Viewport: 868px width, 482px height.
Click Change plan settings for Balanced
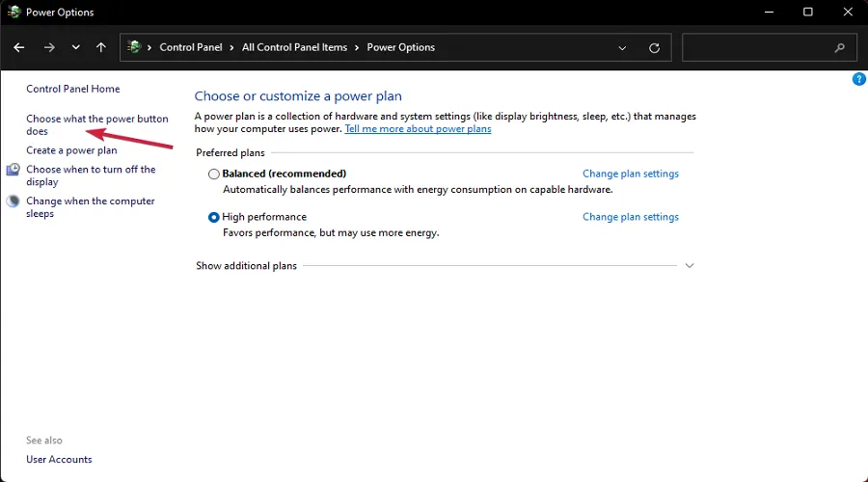coord(630,174)
